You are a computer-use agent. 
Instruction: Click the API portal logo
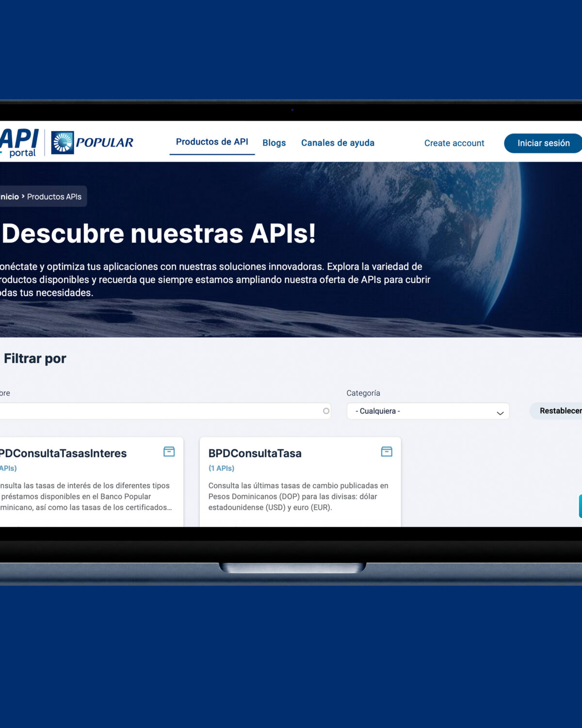click(19, 143)
